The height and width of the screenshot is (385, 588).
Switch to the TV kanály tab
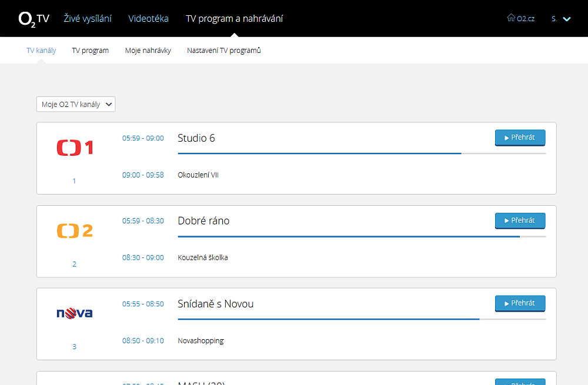click(41, 50)
